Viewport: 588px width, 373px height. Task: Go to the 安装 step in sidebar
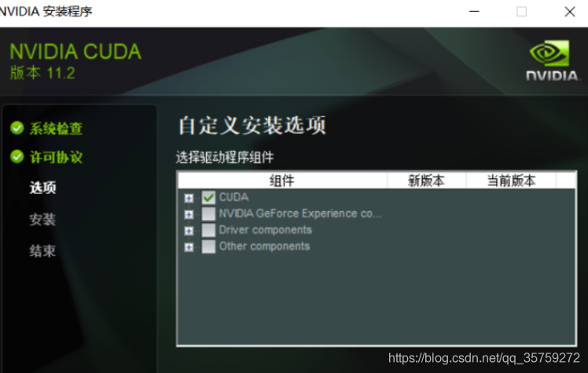click(x=42, y=220)
